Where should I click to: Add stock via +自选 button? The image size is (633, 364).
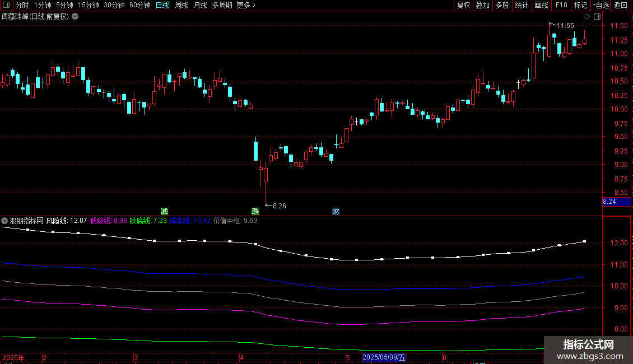point(601,5)
